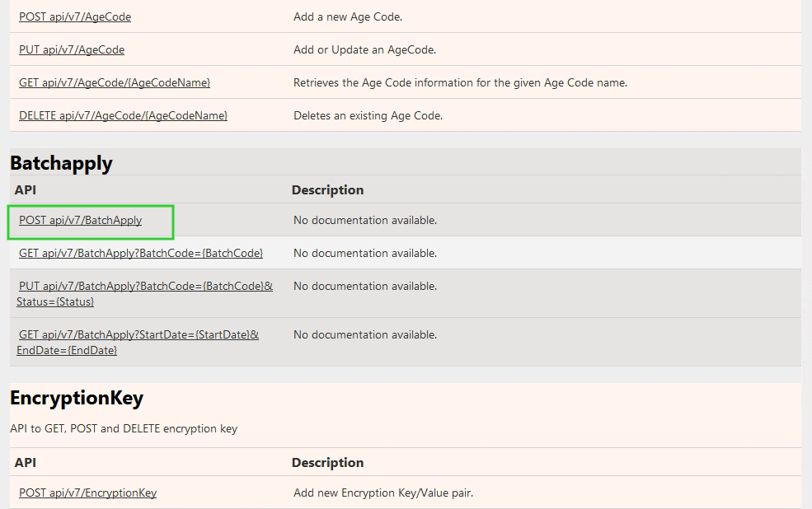This screenshot has width=812, height=509.
Task: Open PUT BatchApply BatchCode and Status link
Action: [x=144, y=294]
